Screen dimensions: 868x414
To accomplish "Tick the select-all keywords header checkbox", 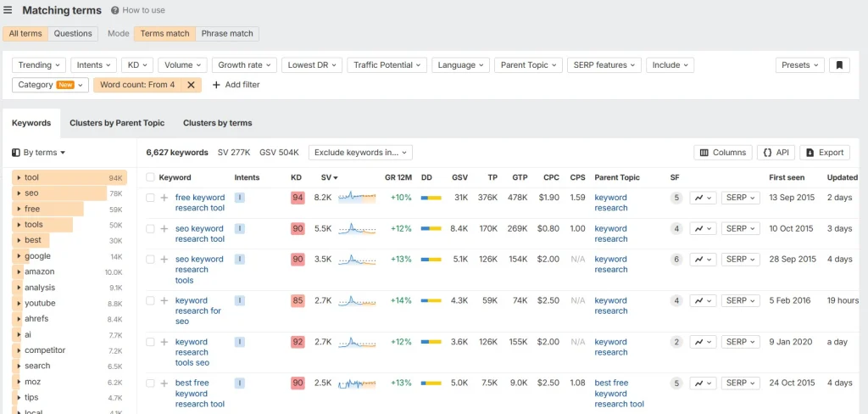I will [x=150, y=177].
